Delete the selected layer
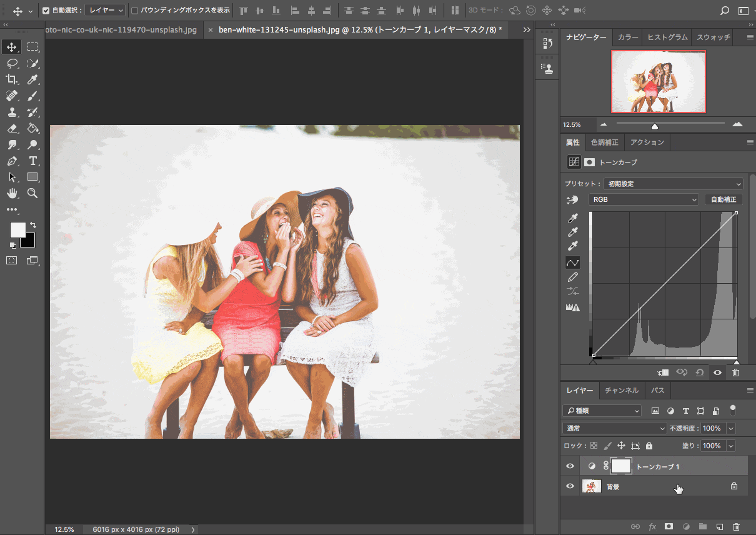The height and width of the screenshot is (535, 756). (736, 527)
